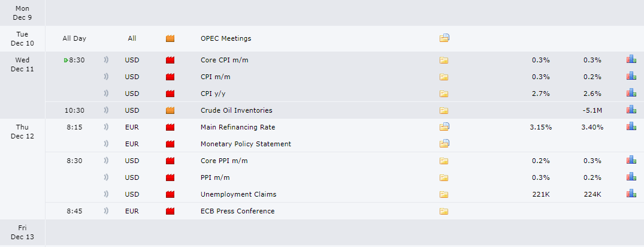
Task: Select the Wed Dec 11 date cell
Action: click(x=23, y=85)
